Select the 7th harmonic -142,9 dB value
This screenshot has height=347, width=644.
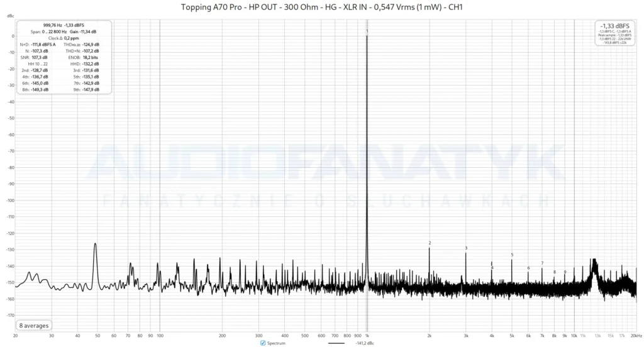tap(91, 83)
